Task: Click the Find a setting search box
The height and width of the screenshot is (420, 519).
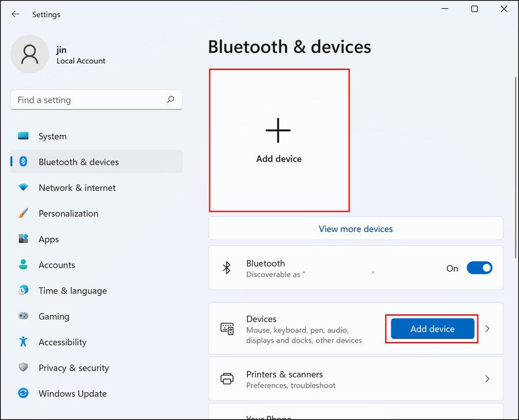Action: click(96, 100)
